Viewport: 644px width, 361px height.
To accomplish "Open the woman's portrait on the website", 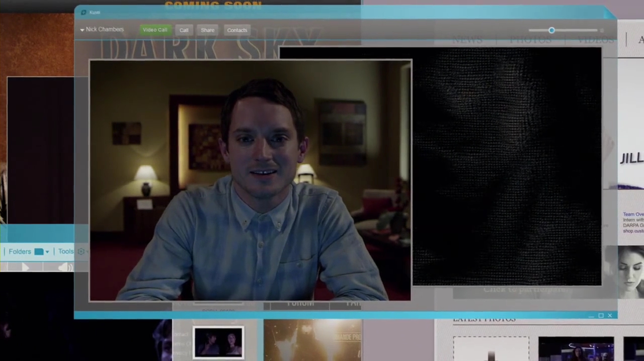I will 624,272.
